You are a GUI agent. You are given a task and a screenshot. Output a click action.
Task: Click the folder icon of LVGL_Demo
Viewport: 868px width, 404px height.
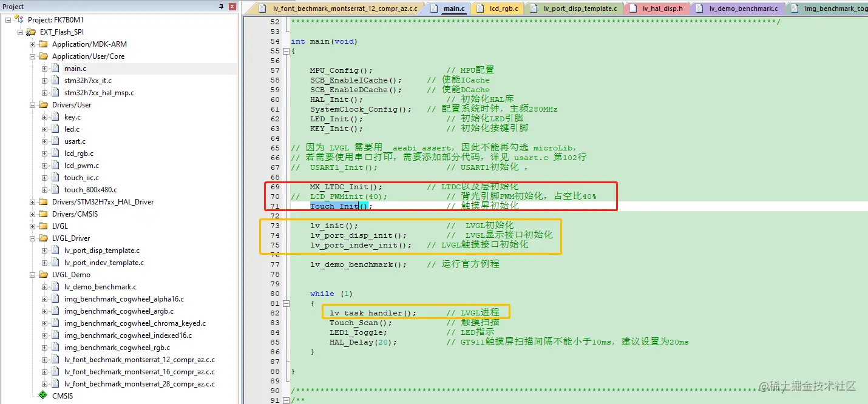click(43, 274)
